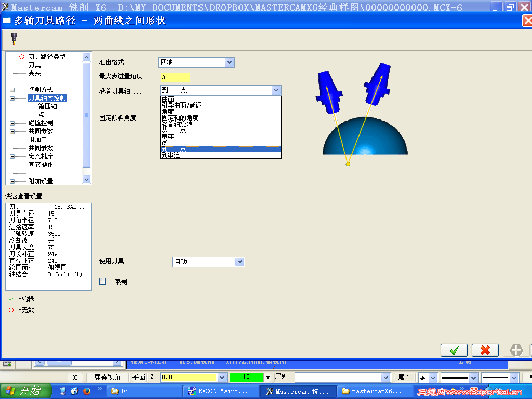The height and width of the screenshot is (399, 532).
Task: Open the Z depth value dropdown arrow
Action: [222, 377]
